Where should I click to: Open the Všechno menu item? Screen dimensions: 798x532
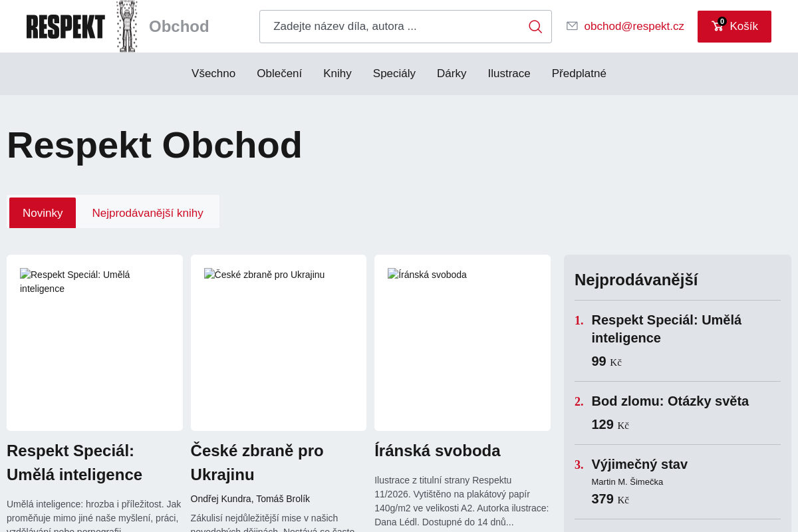tap(213, 74)
